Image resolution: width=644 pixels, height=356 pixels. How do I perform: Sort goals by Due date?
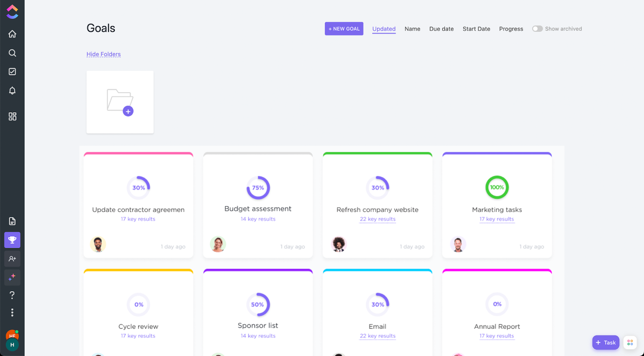tap(441, 29)
